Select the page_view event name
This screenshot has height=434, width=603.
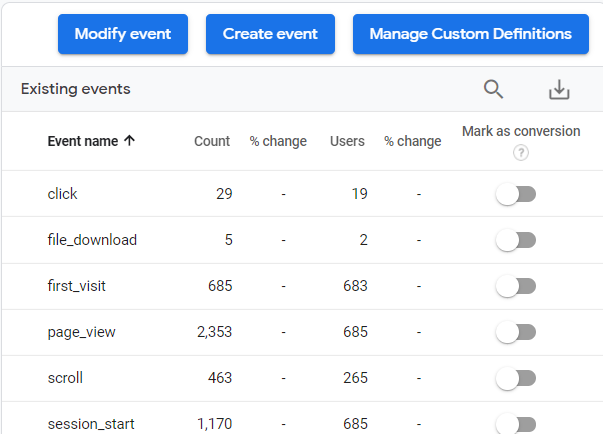pyautogui.click(x=82, y=332)
